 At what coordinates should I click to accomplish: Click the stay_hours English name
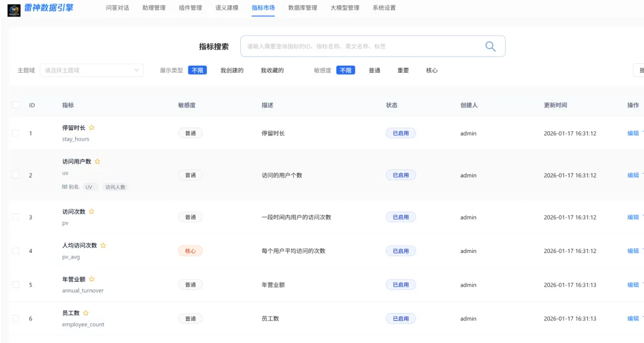click(76, 139)
